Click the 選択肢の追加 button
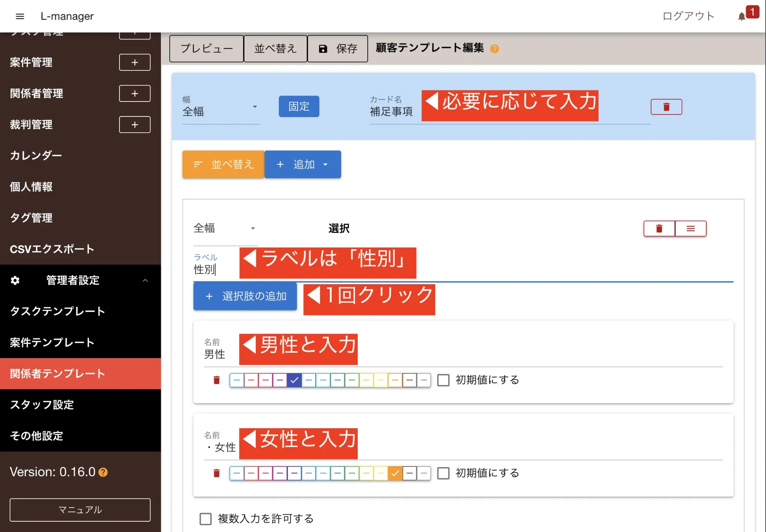Image resolution: width=766 pixels, height=532 pixels. point(245,296)
